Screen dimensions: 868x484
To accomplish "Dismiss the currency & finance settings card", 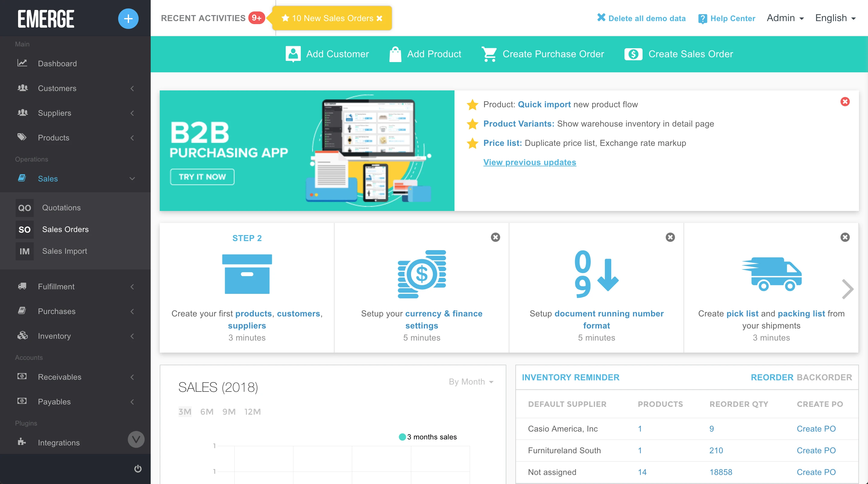I will (495, 237).
